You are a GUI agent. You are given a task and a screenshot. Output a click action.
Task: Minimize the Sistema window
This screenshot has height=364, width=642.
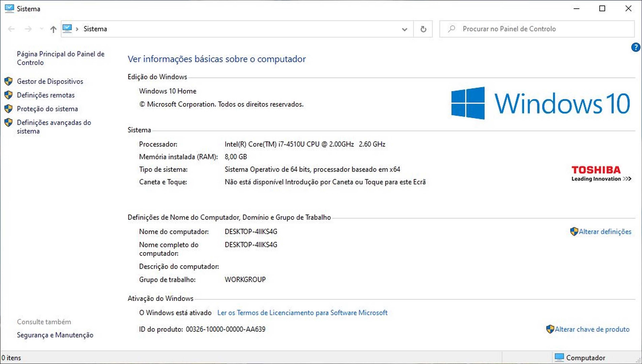(x=576, y=8)
